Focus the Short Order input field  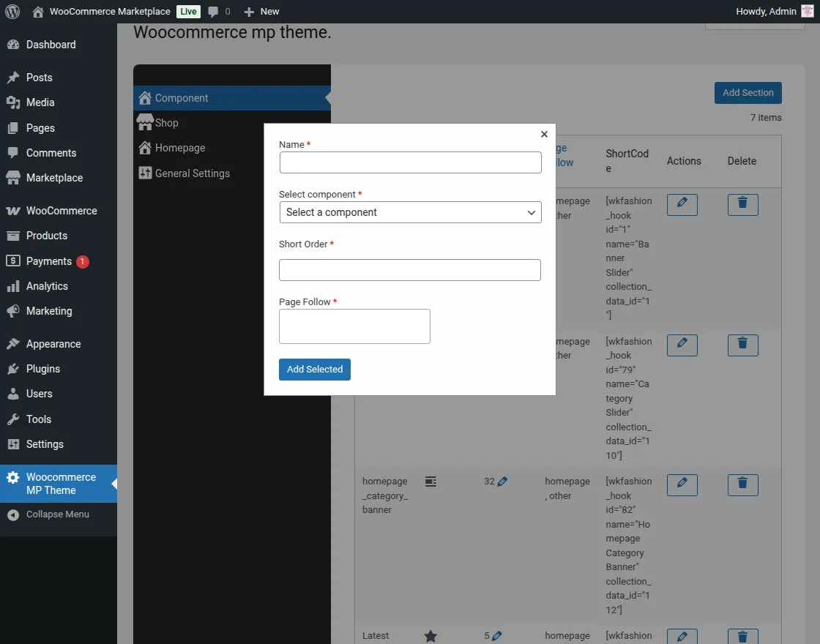click(410, 270)
